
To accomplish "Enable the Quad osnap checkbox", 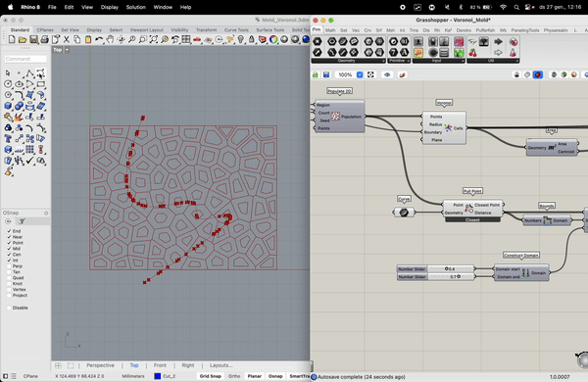I will coord(9,278).
